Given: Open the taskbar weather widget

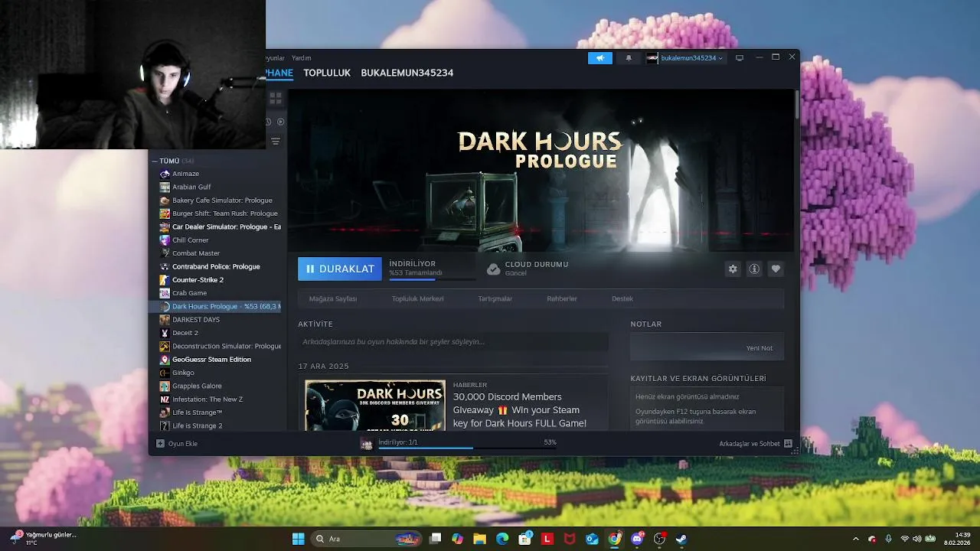Looking at the screenshot, I should (44, 539).
